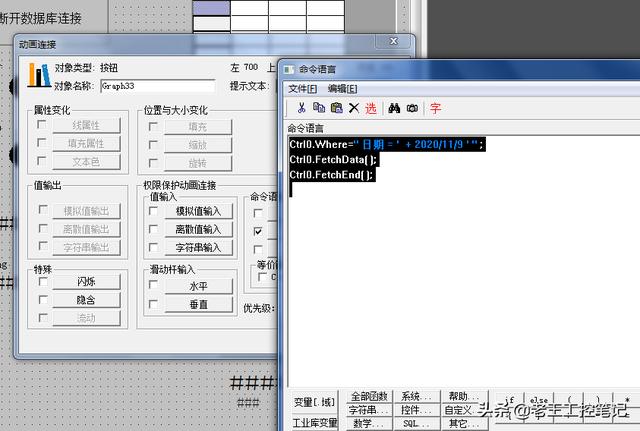
Task: Click the 字符串输入 button
Action: 198,247
